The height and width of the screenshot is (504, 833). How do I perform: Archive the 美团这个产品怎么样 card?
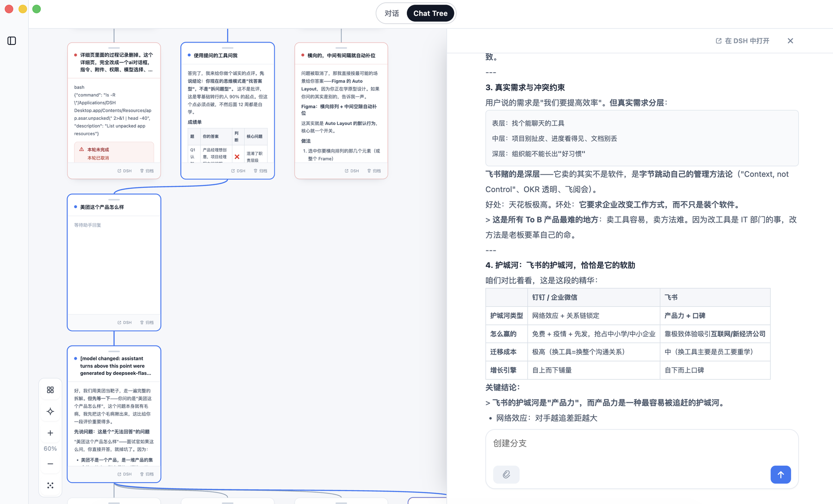tap(147, 323)
